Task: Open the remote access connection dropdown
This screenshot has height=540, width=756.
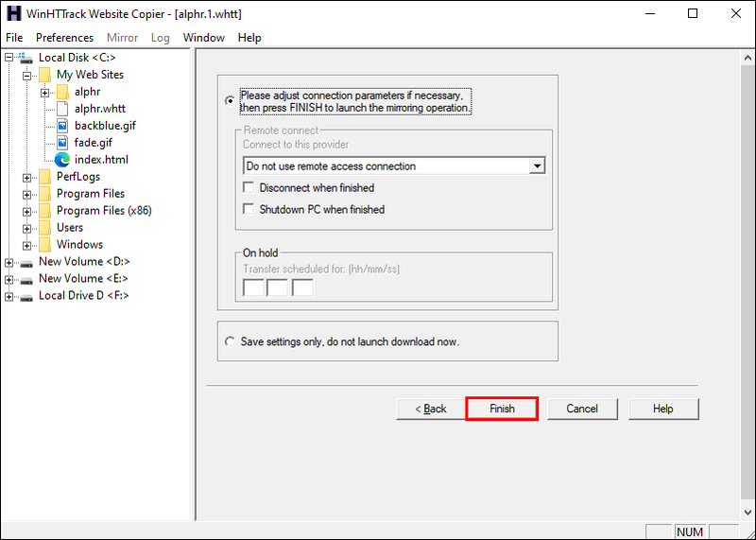Action: click(x=537, y=166)
